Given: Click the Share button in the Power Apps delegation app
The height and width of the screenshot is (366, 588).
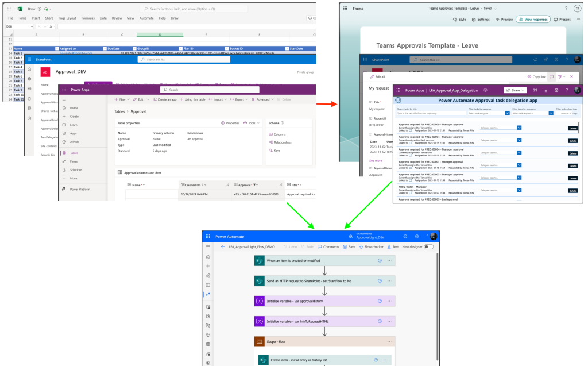Looking at the screenshot, I should pos(515,90).
